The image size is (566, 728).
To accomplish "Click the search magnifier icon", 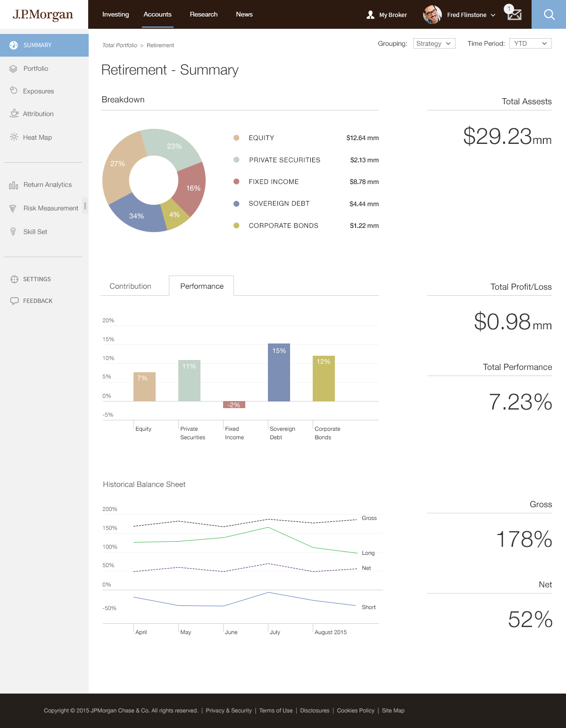I will (x=549, y=15).
